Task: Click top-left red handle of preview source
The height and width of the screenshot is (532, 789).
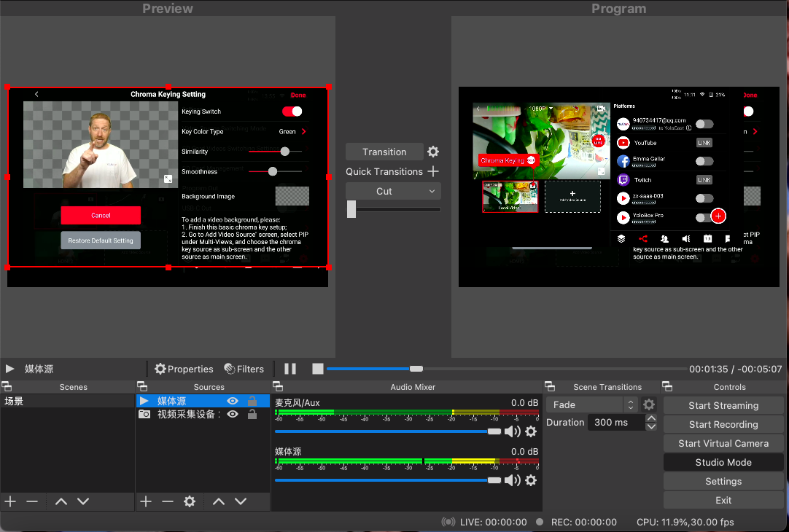Action: pos(7,87)
